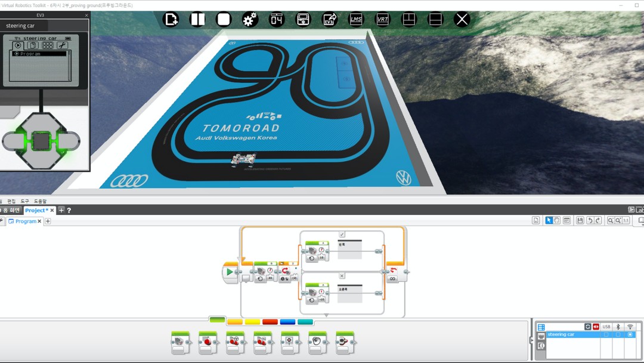
Task: Select the red Data Operations palette tab
Action: tap(270, 322)
